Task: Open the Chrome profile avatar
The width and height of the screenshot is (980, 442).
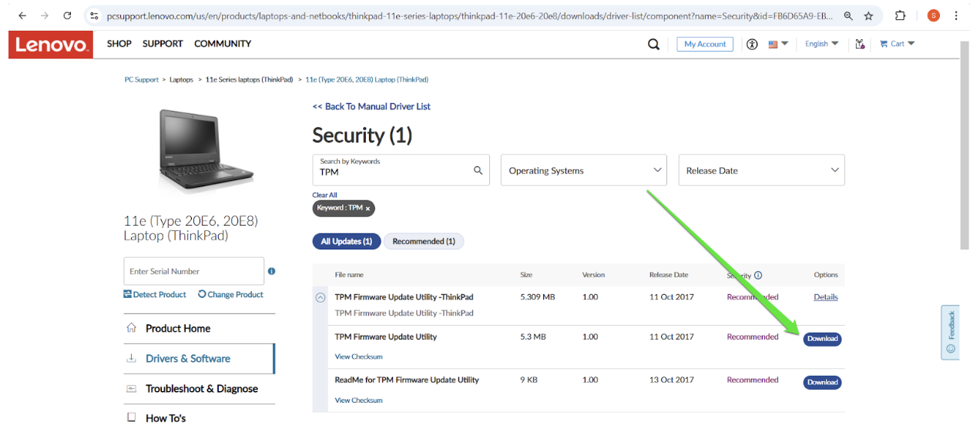Action: (x=933, y=15)
